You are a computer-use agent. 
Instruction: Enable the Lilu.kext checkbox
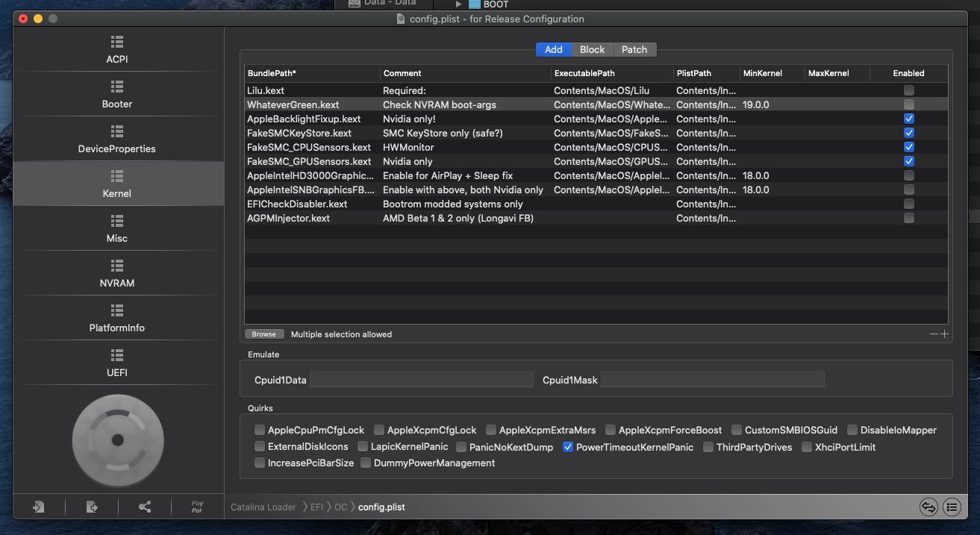click(x=908, y=90)
